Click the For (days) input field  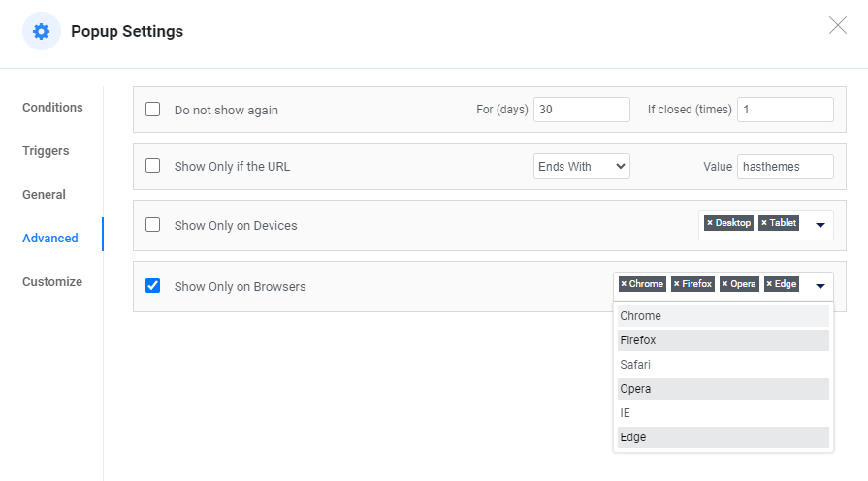coord(581,110)
